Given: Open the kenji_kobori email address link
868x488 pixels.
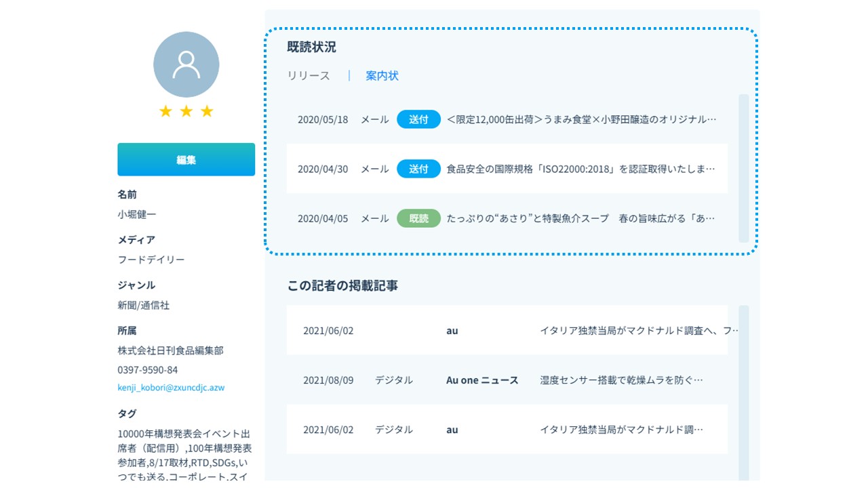Looking at the screenshot, I should click(171, 388).
